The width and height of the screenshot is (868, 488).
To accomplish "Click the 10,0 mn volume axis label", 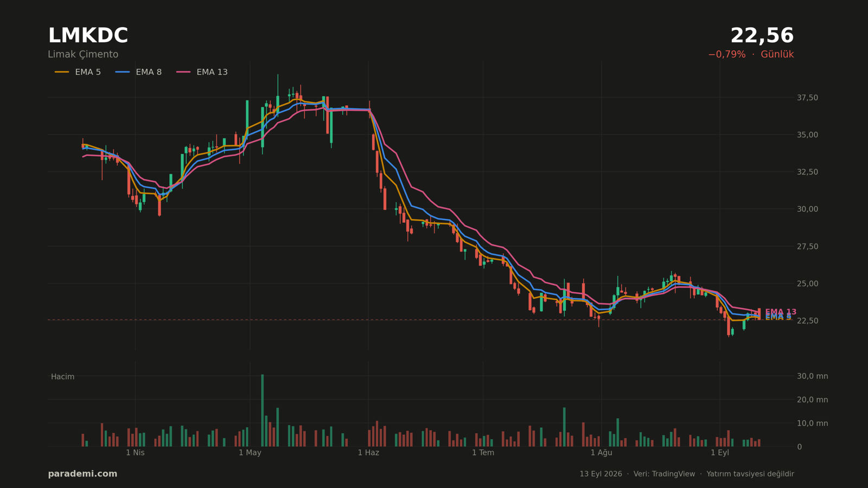I will (x=812, y=423).
